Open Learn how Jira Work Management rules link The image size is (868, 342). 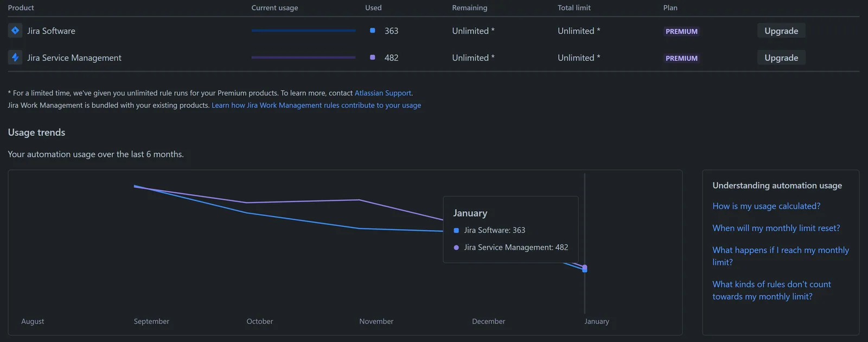[x=316, y=105]
